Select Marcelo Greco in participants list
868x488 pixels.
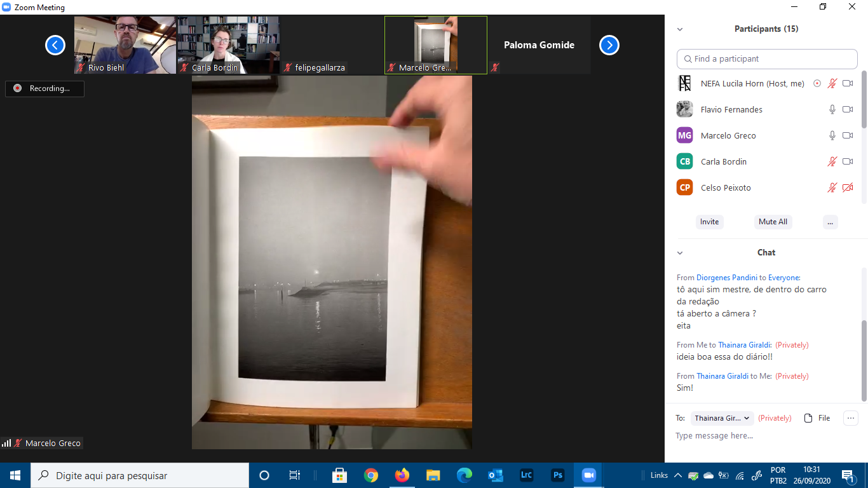pos(728,136)
